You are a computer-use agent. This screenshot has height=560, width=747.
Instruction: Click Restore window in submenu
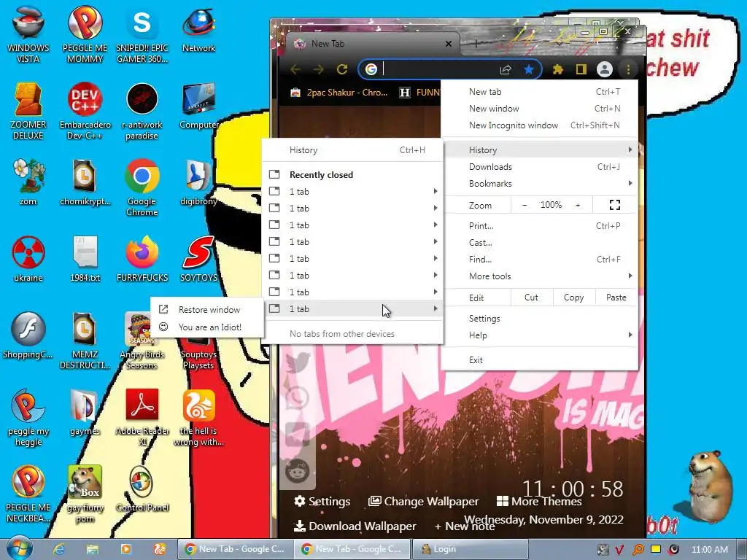click(207, 309)
